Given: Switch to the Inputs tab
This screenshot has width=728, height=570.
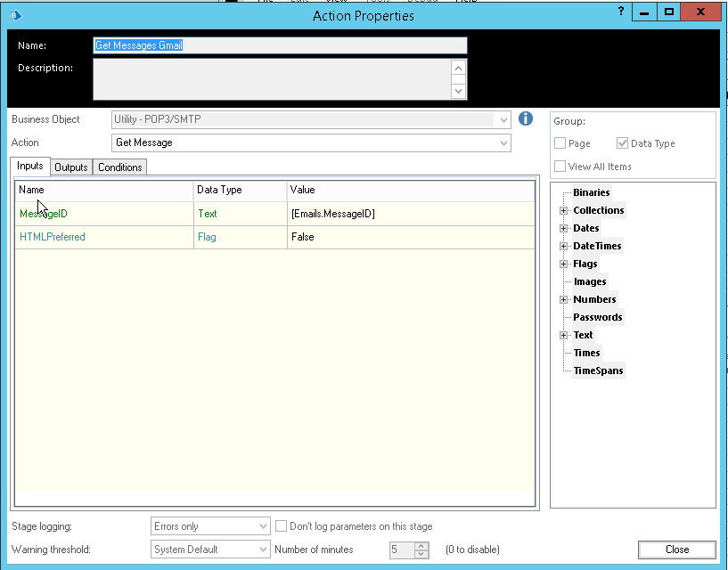Looking at the screenshot, I should 30,167.
